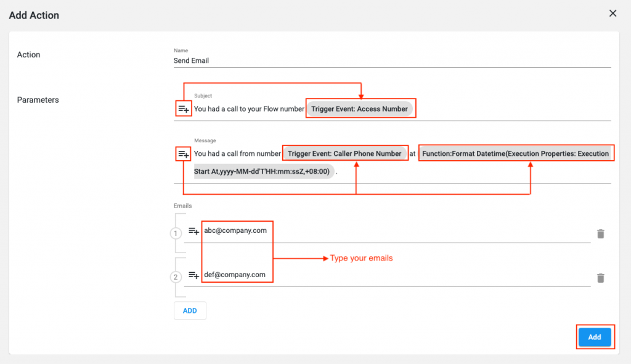Click the white ADD email button
This screenshot has height=364, width=631.
(190, 310)
